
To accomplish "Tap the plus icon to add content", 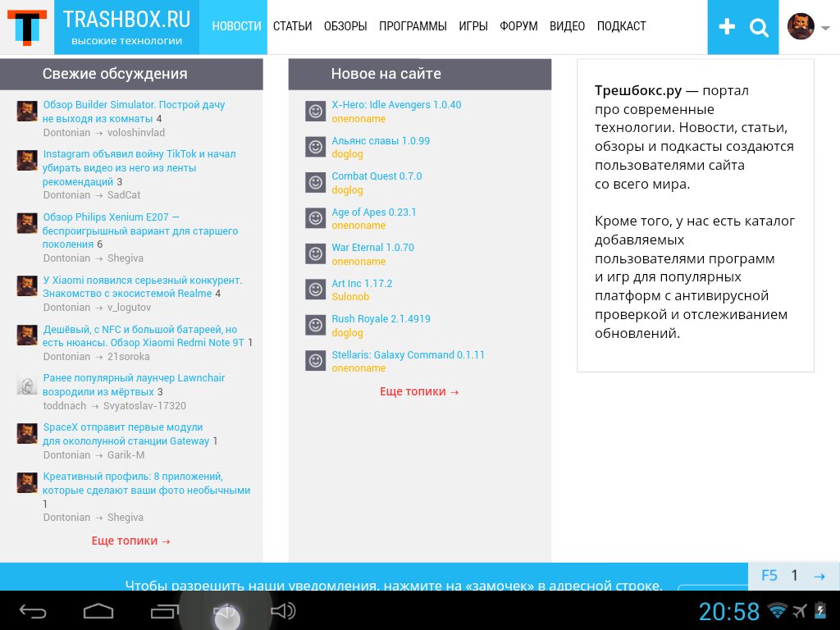I will click(x=727, y=27).
